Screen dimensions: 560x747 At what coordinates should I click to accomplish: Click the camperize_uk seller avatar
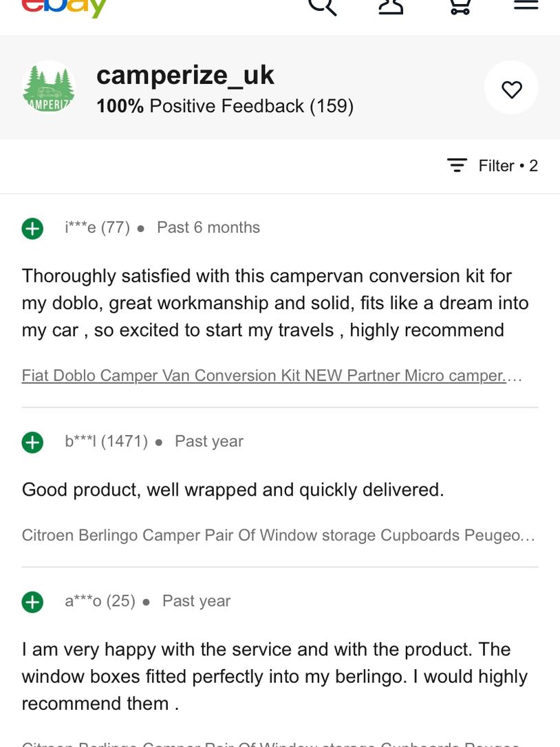tap(49, 87)
